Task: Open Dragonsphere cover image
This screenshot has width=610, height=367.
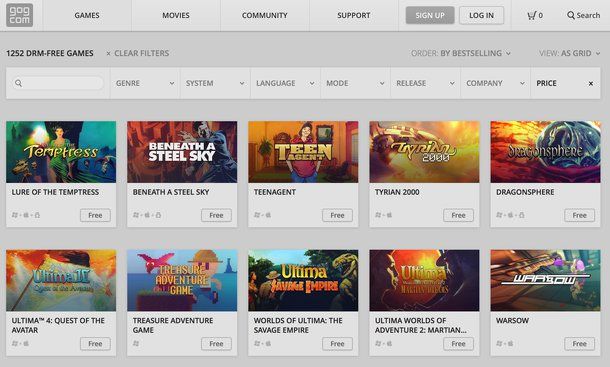Action: click(x=545, y=152)
